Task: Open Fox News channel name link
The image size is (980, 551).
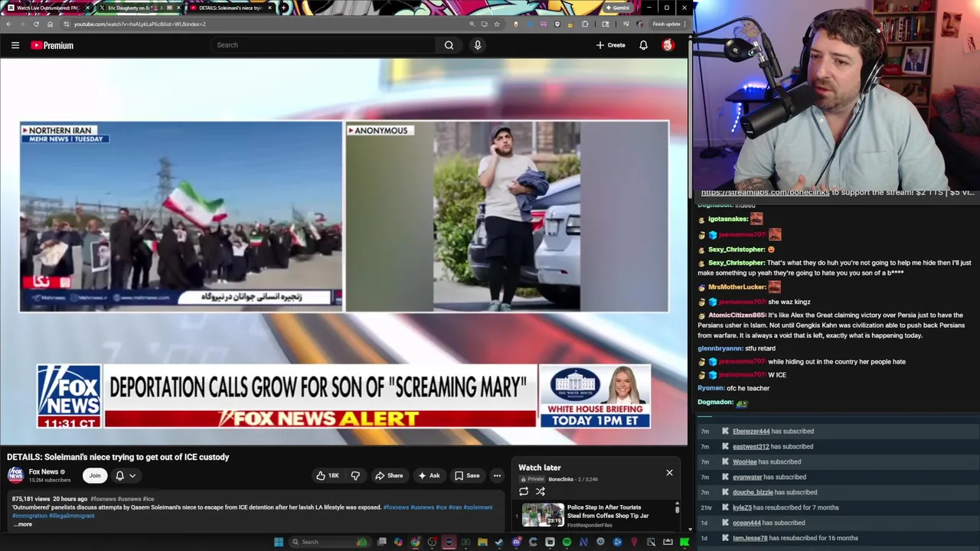Action: pyautogui.click(x=44, y=472)
